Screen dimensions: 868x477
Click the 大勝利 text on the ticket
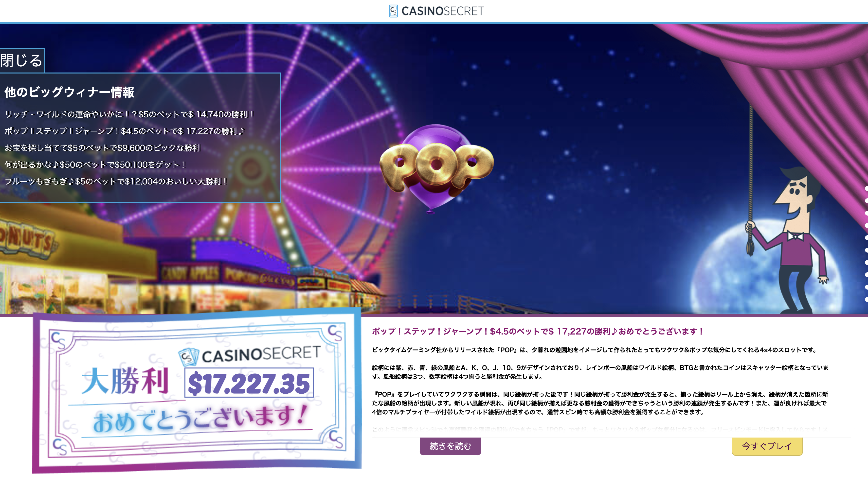[125, 381]
